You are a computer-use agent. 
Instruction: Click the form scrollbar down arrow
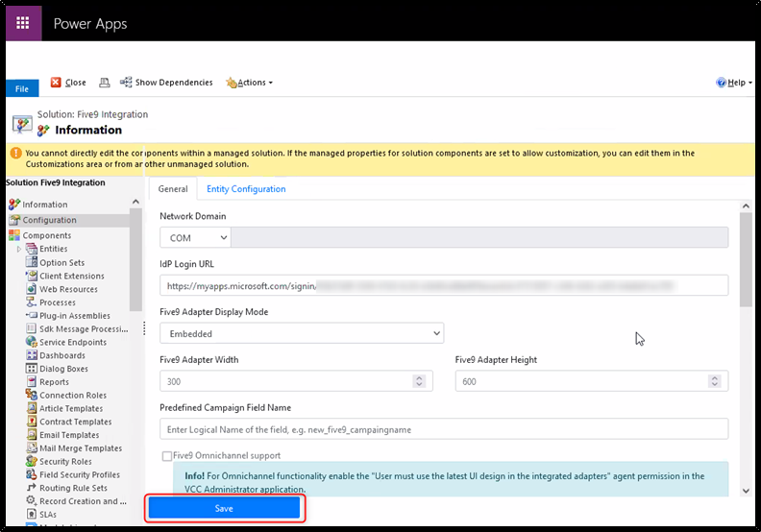(746, 491)
